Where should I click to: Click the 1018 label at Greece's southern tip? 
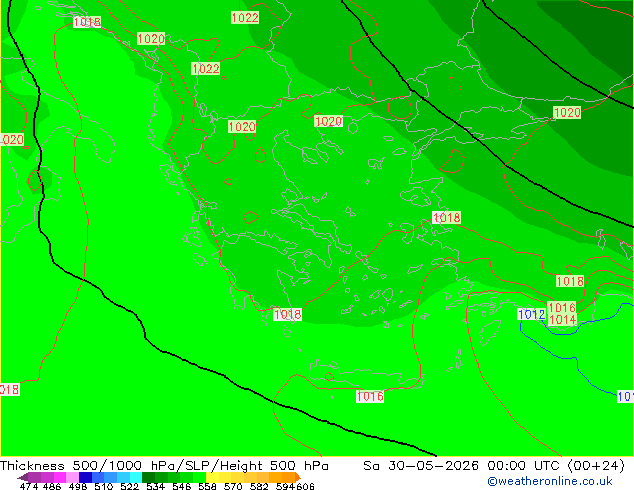287,315
